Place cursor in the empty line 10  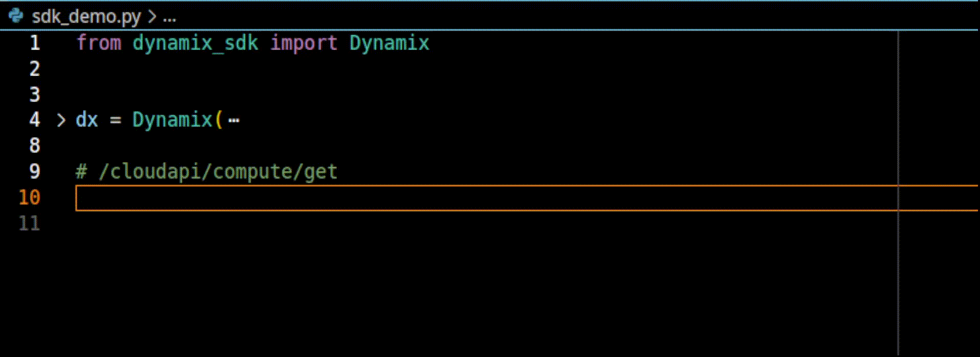459,198
